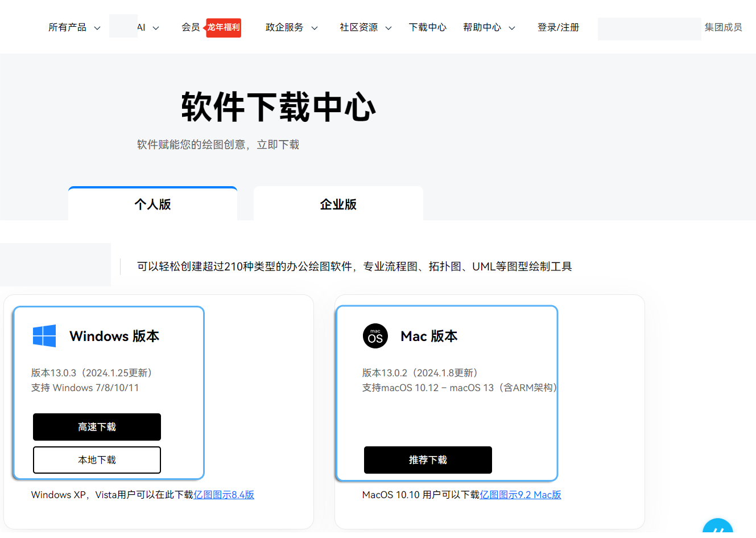Open the 亿图图示8.4版 link
The width and height of the screenshot is (756, 538).
224,495
